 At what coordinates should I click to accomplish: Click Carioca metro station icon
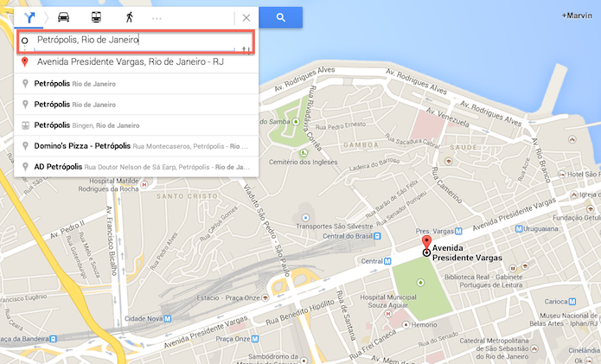[572, 302]
